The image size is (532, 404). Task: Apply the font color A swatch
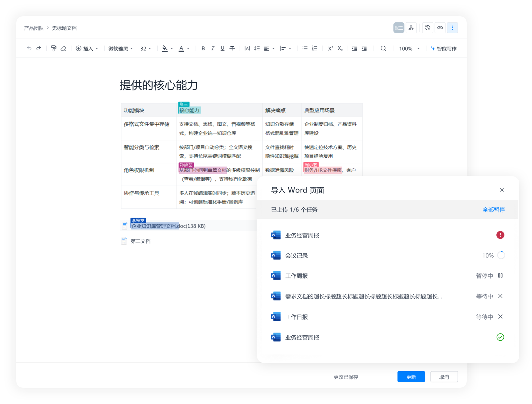181,48
